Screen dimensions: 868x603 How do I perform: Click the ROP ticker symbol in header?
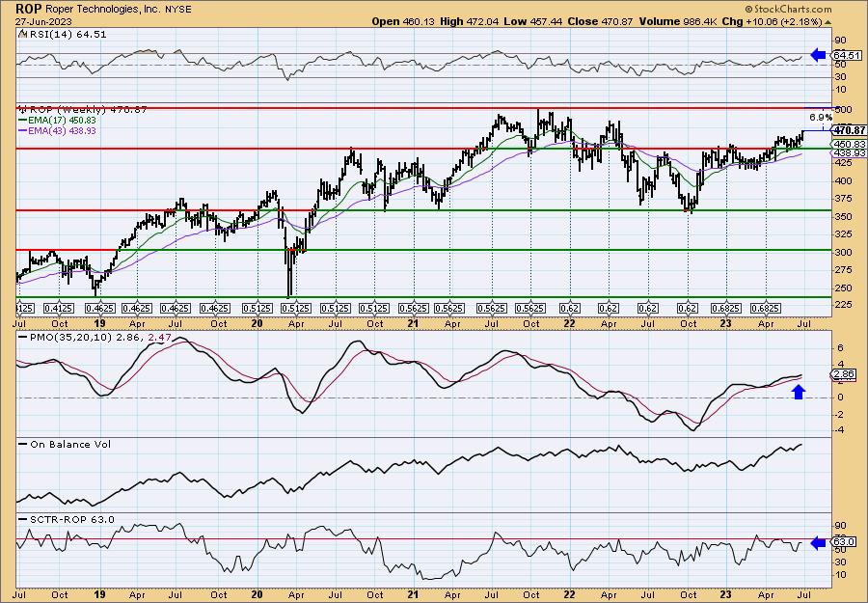click(27, 9)
